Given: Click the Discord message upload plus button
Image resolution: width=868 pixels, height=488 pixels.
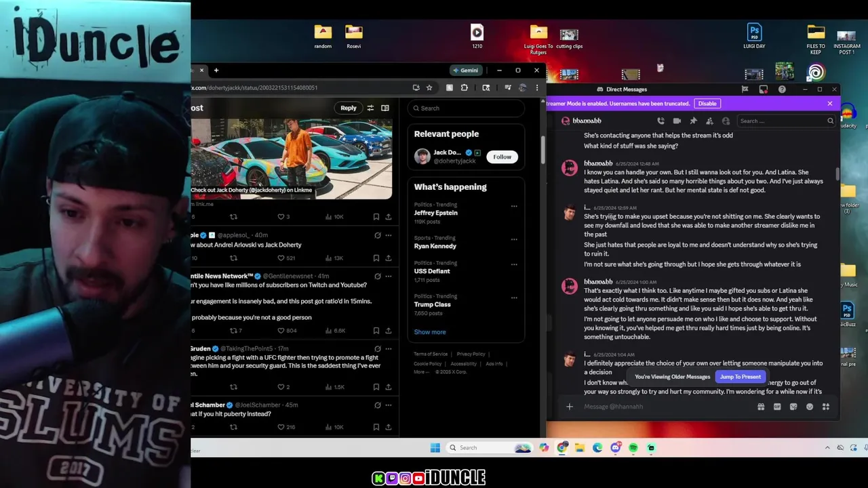Looking at the screenshot, I should point(570,407).
